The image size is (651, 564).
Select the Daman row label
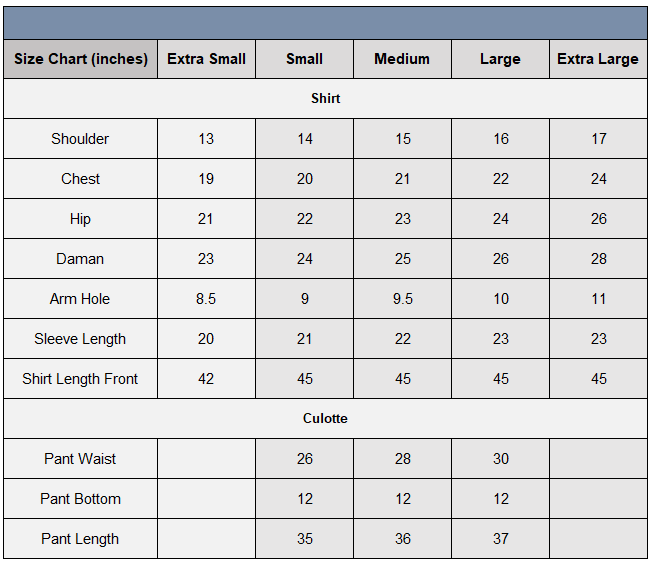pyautogui.click(x=80, y=259)
